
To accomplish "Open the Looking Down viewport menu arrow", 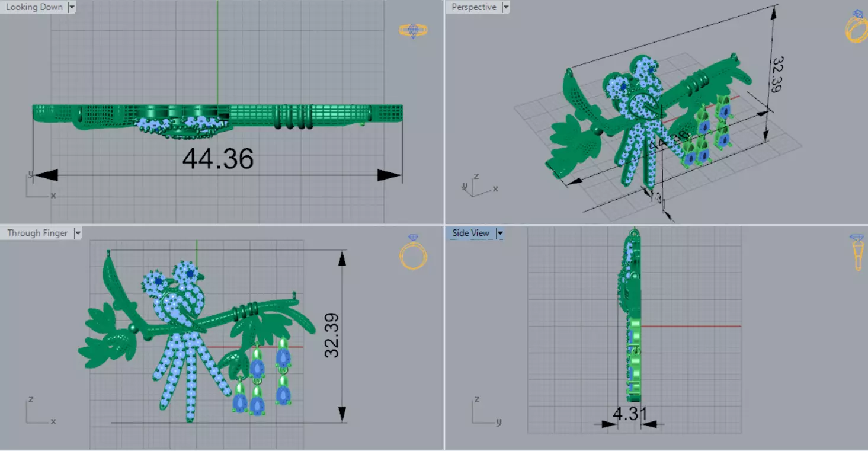I will (x=72, y=7).
